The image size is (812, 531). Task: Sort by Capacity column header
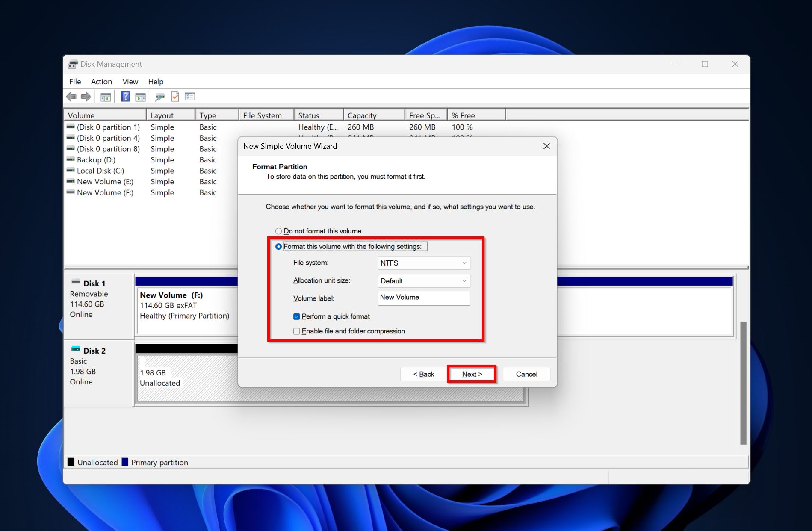coord(374,115)
